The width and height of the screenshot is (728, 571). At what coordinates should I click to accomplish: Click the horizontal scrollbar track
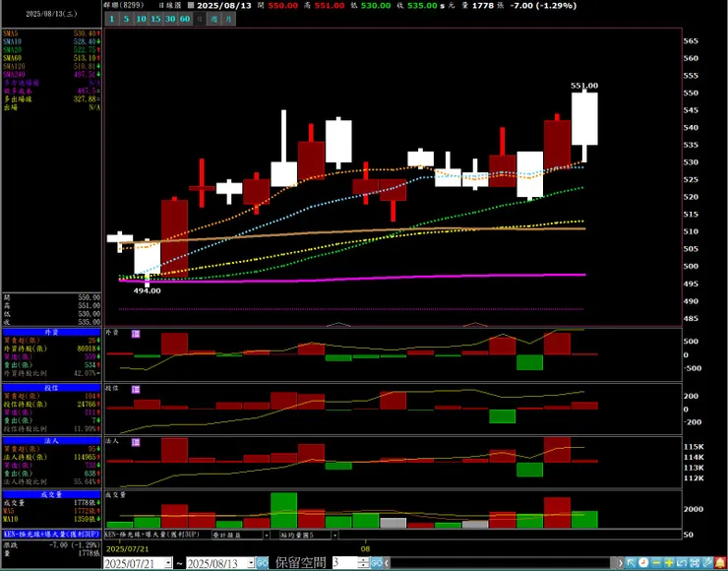501,563
